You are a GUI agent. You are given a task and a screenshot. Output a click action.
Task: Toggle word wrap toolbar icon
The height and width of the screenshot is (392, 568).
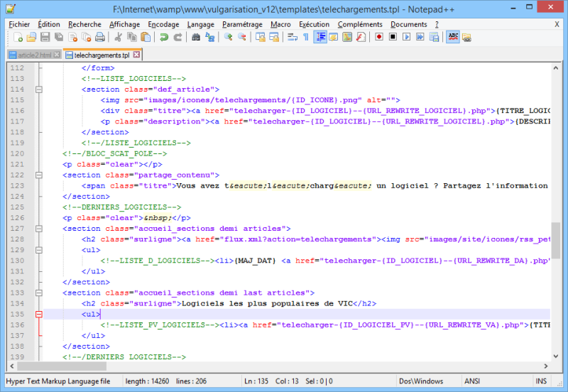293,37
